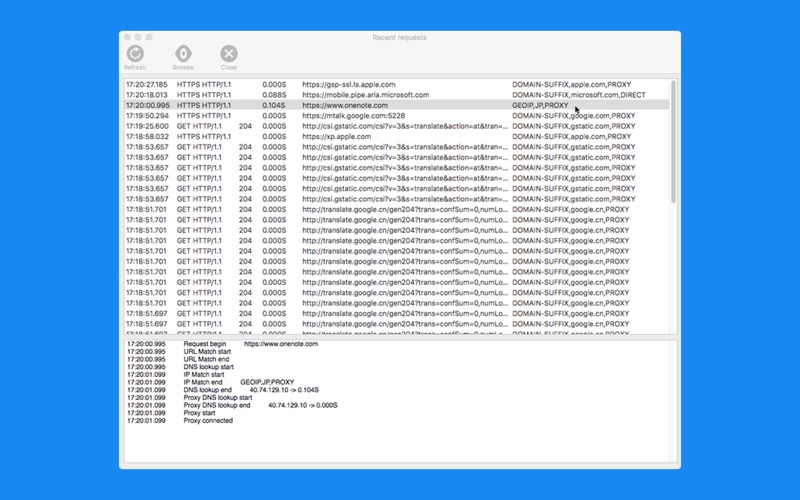Click the yellow minimize window button
Screen dimensions: 800x500
point(138,37)
